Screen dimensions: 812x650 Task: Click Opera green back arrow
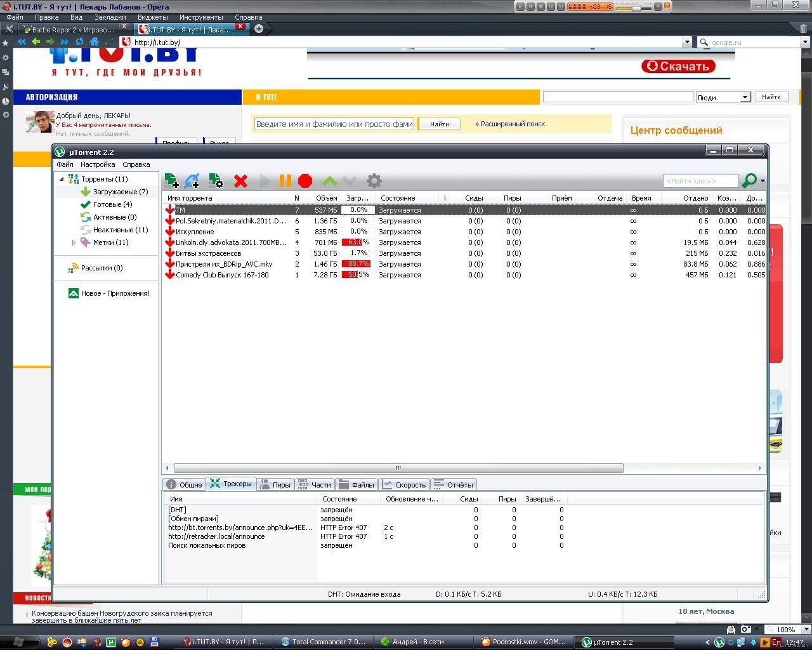(36, 42)
